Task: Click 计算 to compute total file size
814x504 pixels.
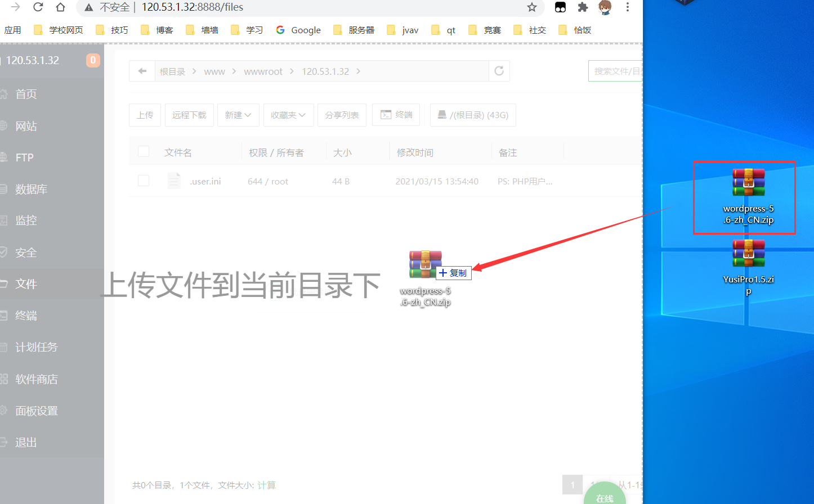Action: [x=266, y=484]
